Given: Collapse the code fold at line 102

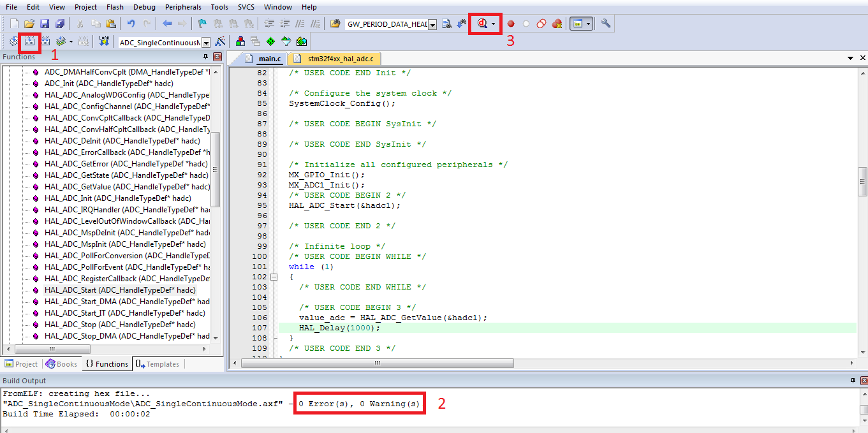Looking at the screenshot, I should pyautogui.click(x=274, y=277).
